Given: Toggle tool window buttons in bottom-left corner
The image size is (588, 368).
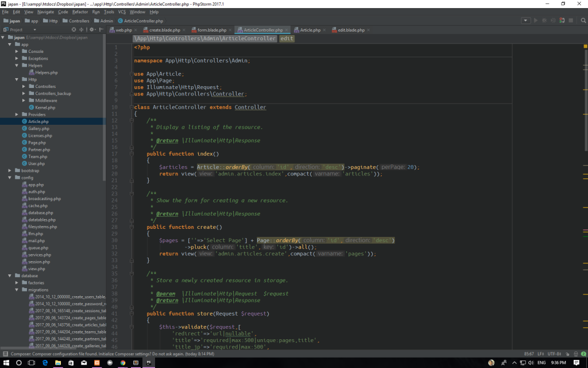Looking at the screenshot, I should click(x=5, y=355).
